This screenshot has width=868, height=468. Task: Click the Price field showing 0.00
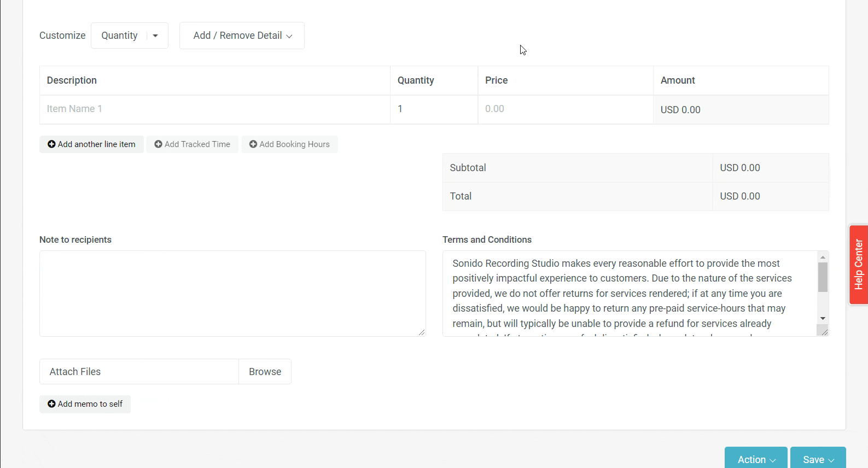click(x=565, y=109)
